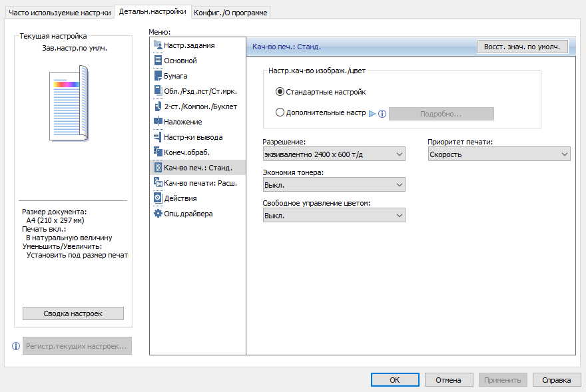Click the Подробно... button
This screenshot has height=392, width=586.
coord(441,114)
